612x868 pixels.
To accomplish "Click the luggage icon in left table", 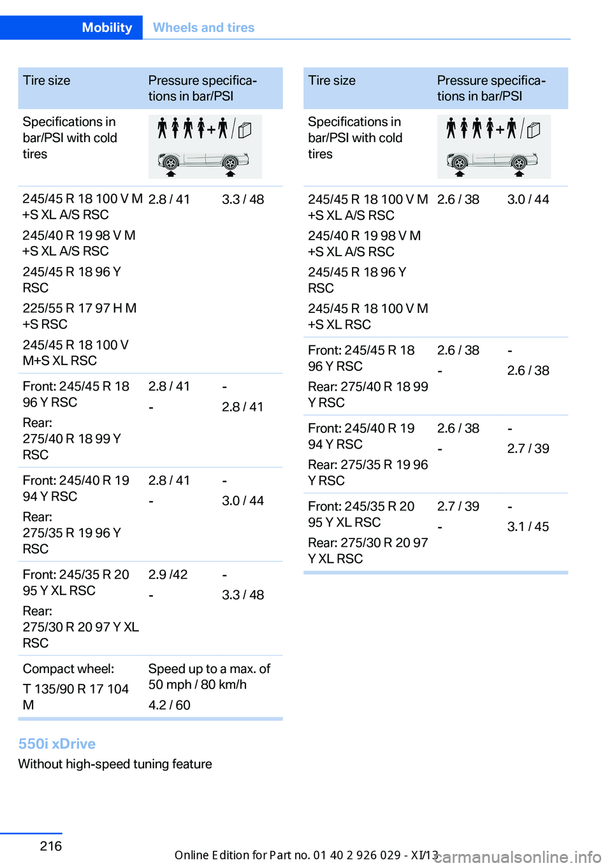I will tap(245, 130).
